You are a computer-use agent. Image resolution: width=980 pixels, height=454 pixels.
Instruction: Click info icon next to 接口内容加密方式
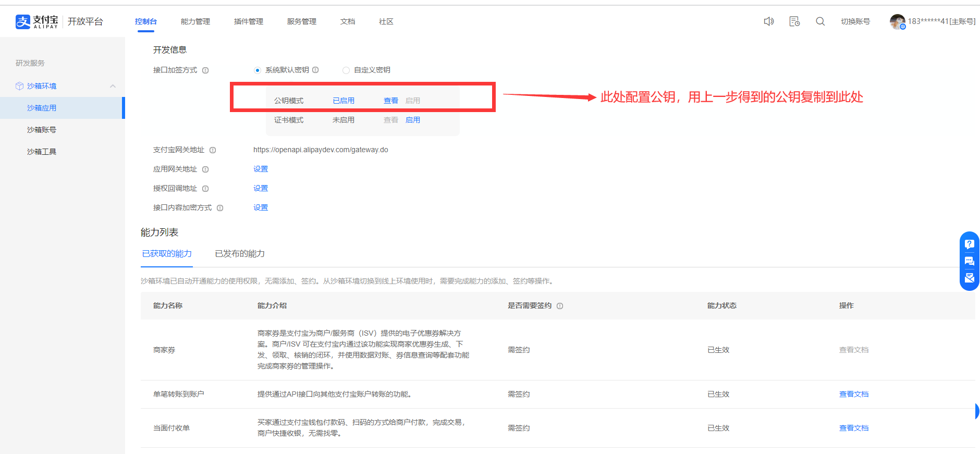(x=220, y=208)
